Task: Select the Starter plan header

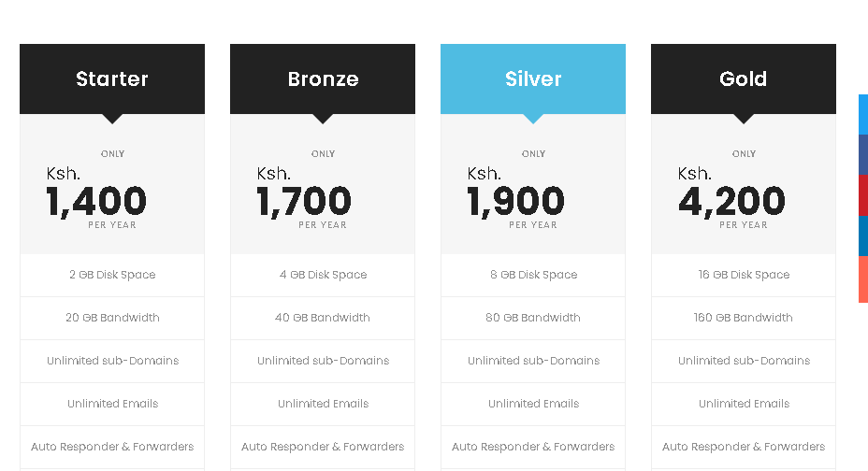Action: coord(112,79)
